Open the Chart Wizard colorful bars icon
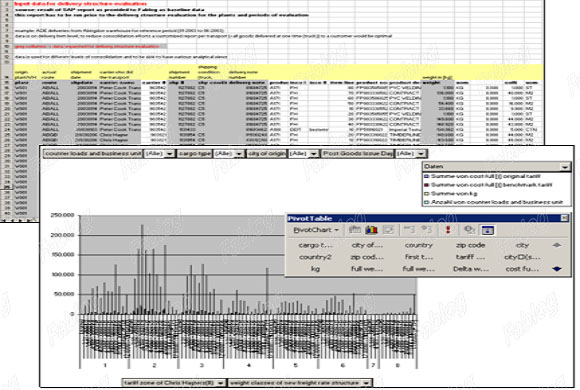This screenshot has height=390, width=580. 371,230
